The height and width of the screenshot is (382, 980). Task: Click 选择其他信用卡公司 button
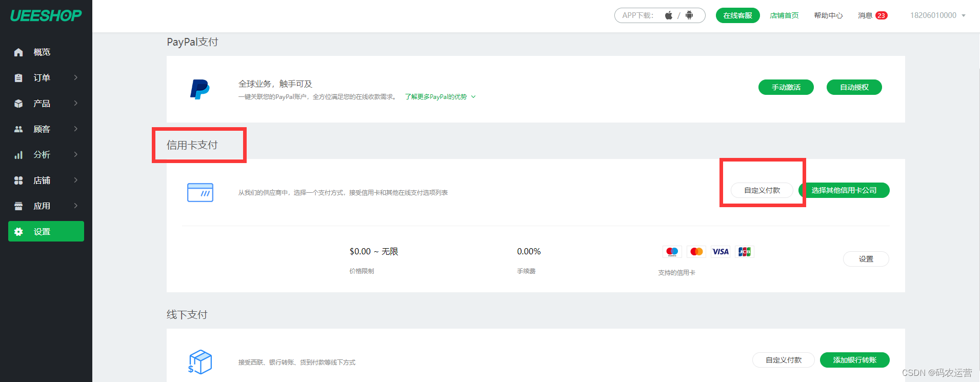point(844,190)
